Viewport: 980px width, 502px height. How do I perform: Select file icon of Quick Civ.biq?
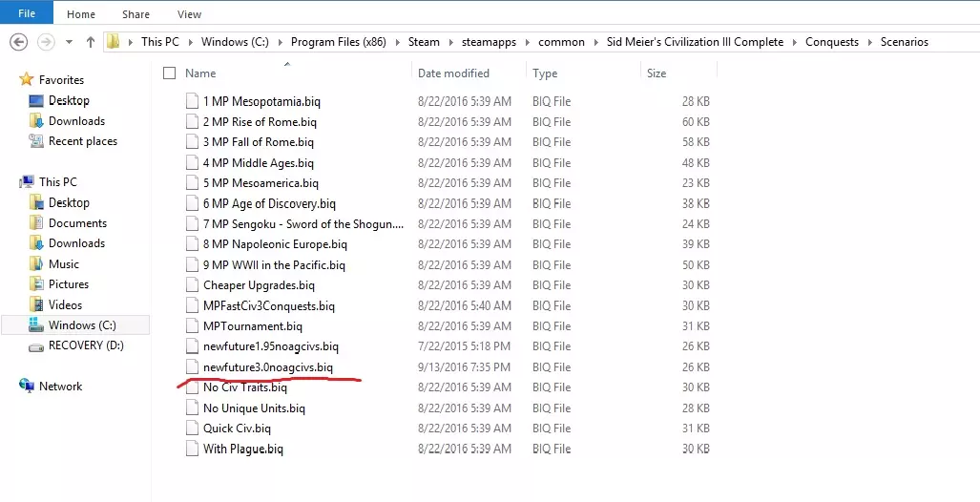192,429
